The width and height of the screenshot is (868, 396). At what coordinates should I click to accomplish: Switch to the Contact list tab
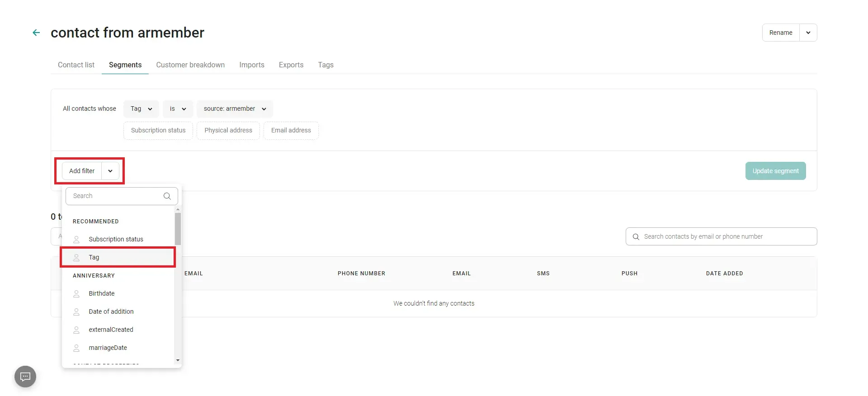click(76, 65)
